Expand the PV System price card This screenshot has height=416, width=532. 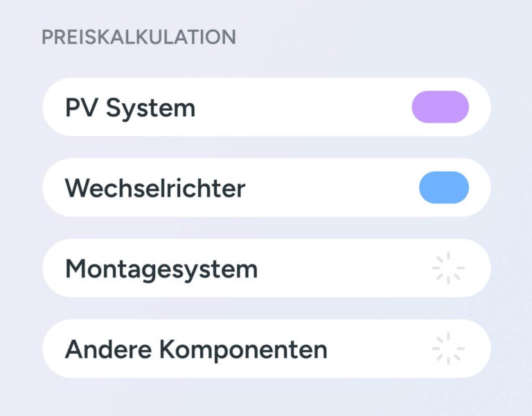click(266, 107)
